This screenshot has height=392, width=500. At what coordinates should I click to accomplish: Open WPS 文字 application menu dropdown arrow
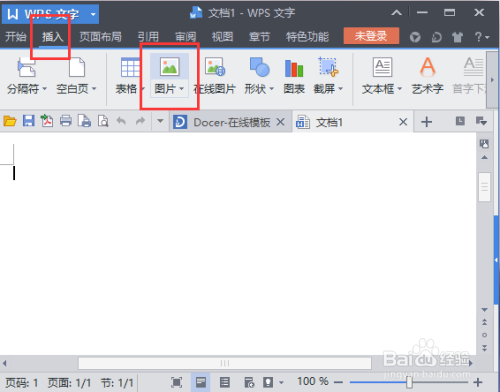(x=93, y=14)
